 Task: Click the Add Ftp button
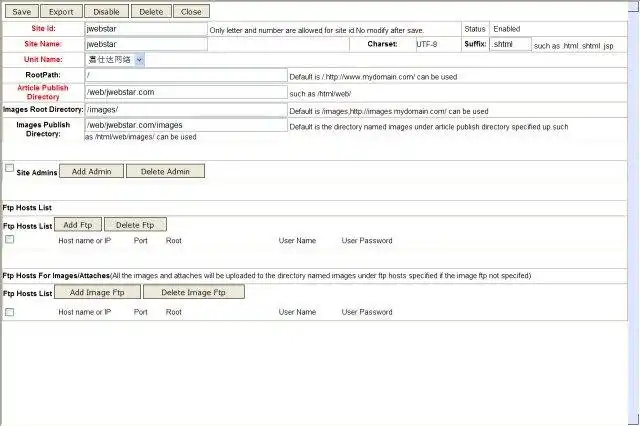78,225
